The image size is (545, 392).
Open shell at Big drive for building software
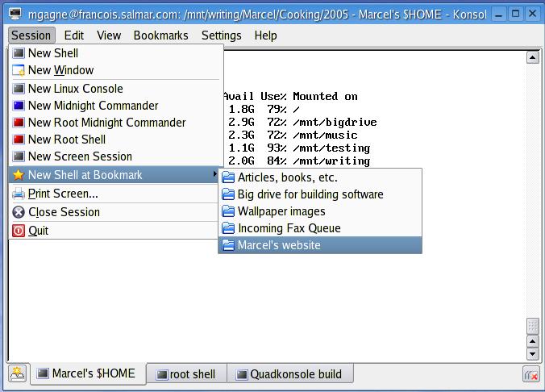[x=320, y=194]
